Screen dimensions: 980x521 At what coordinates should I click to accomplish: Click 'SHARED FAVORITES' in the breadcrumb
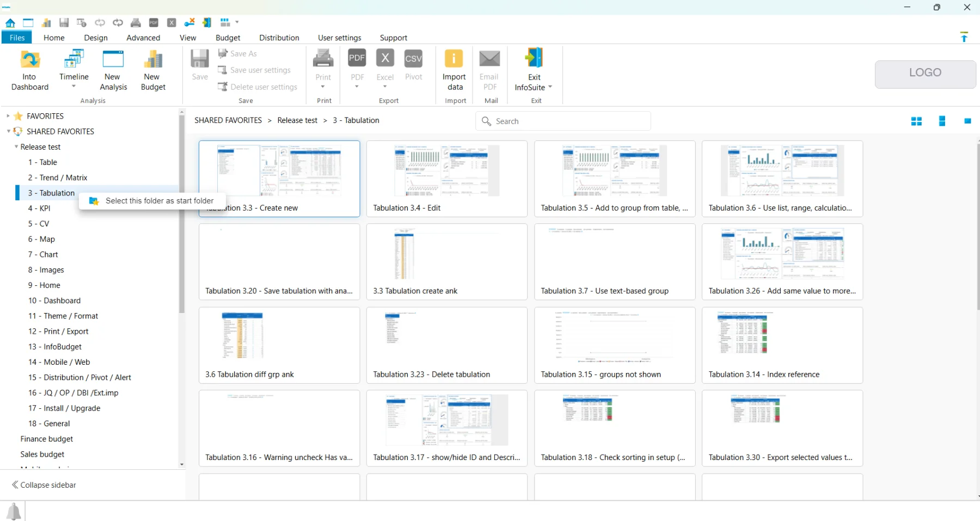point(228,120)
